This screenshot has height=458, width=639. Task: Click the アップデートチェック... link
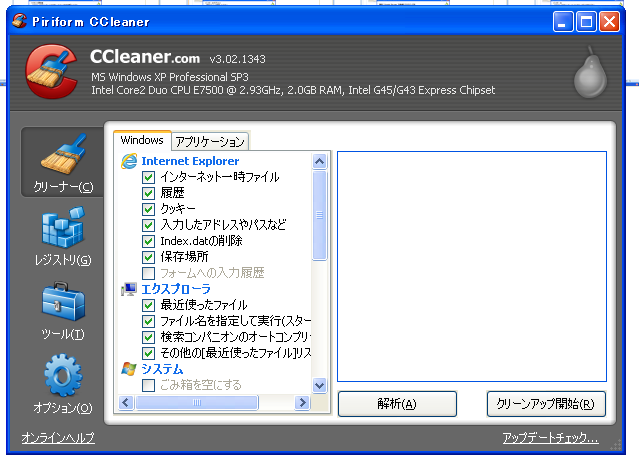(551, 438)
